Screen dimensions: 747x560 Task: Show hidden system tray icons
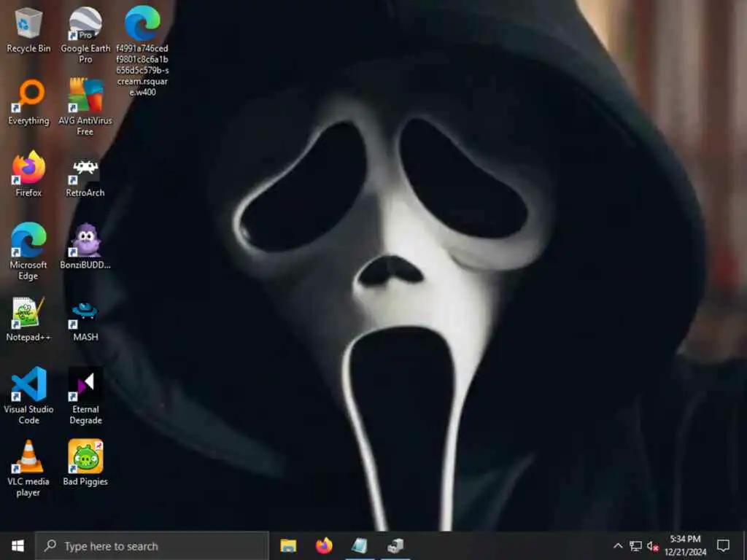pos(618,545)
